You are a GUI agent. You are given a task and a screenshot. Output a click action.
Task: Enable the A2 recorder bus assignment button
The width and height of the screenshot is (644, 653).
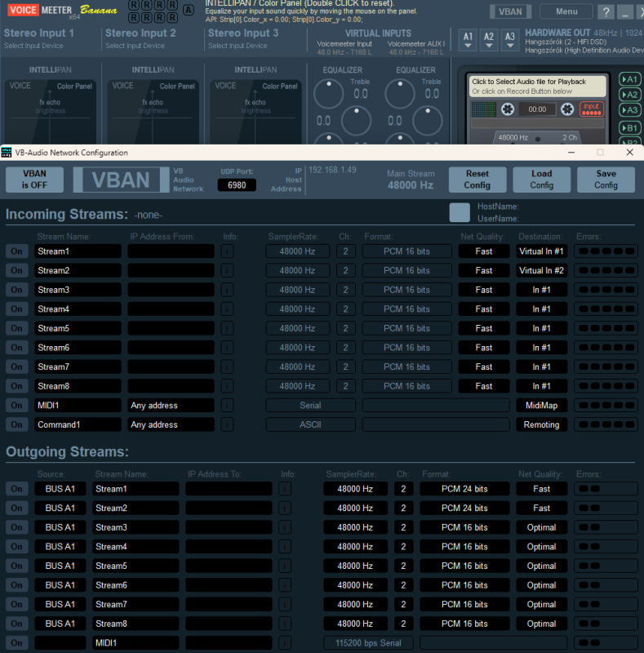[x=630, y=95]
